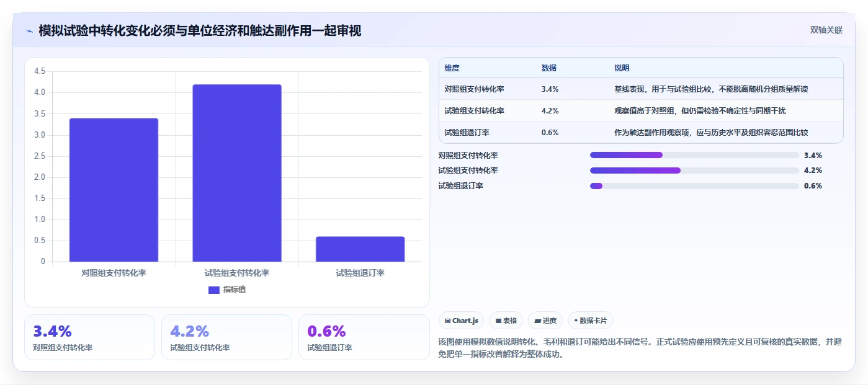The width and height of the screenshot is (868, 385).
Task: Click the 试验组退订率 bar in chart
Action: tap(360, 249)
